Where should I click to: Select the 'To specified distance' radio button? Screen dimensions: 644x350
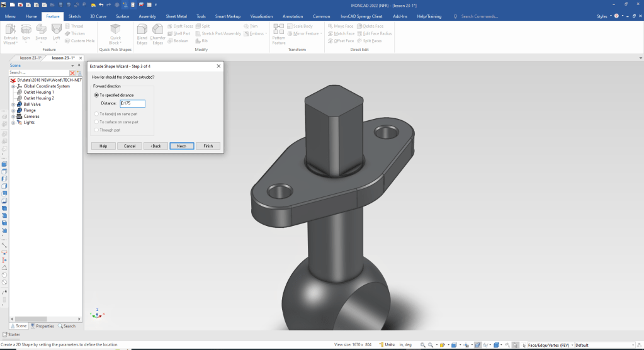click(x=96, y=95)
